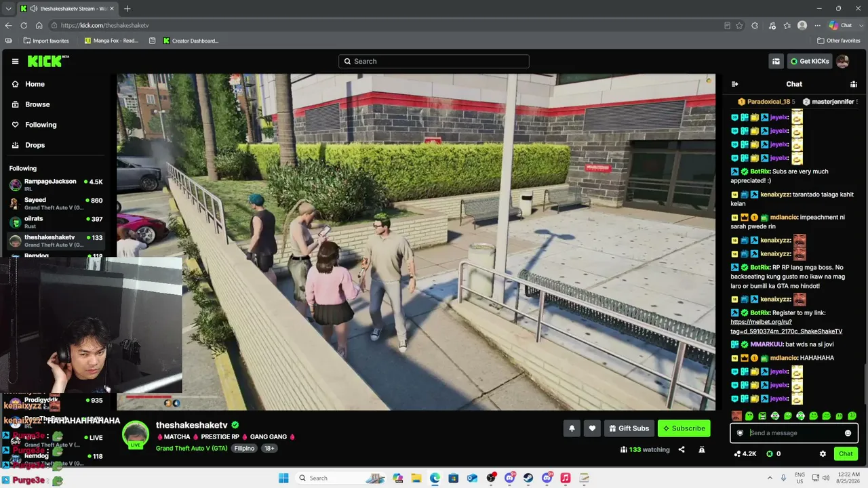Collapse the chat panel with the arrow icon

coord(734,84)
